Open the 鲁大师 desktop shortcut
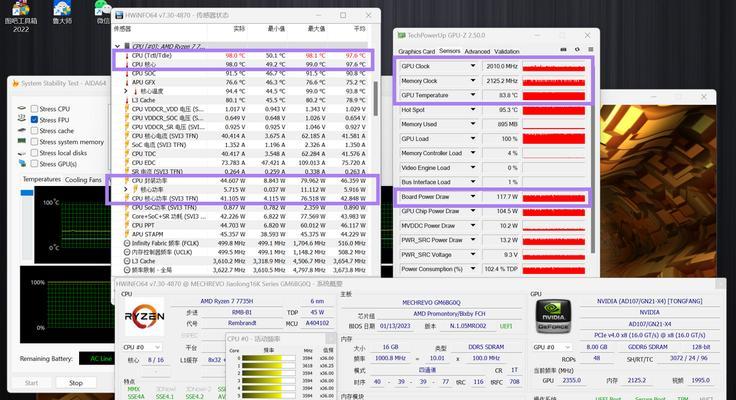 tap(62, 13)
